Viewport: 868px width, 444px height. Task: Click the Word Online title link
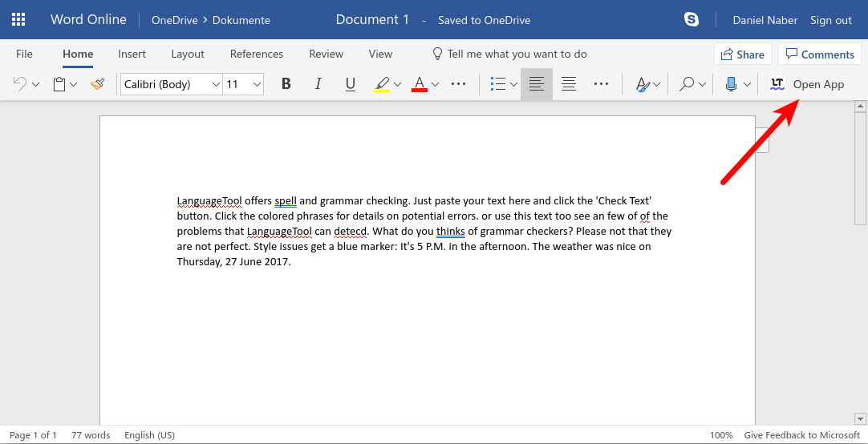click(88, 20)
